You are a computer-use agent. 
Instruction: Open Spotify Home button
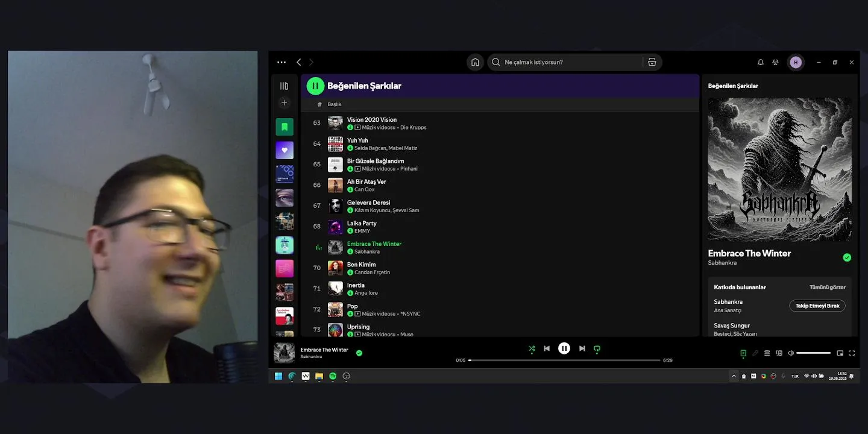[475, 62]
